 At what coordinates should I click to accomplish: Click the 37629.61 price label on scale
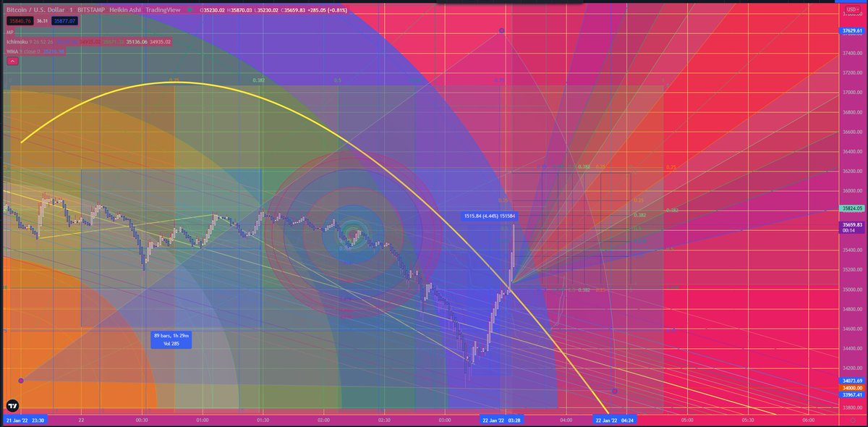click(x=851, y=31)
